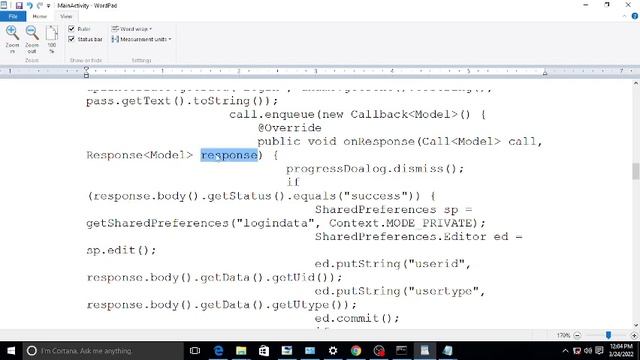Screen dimensions: 640x360
Task: Open File Explorer from the taskbar
Action: [241, 351]
